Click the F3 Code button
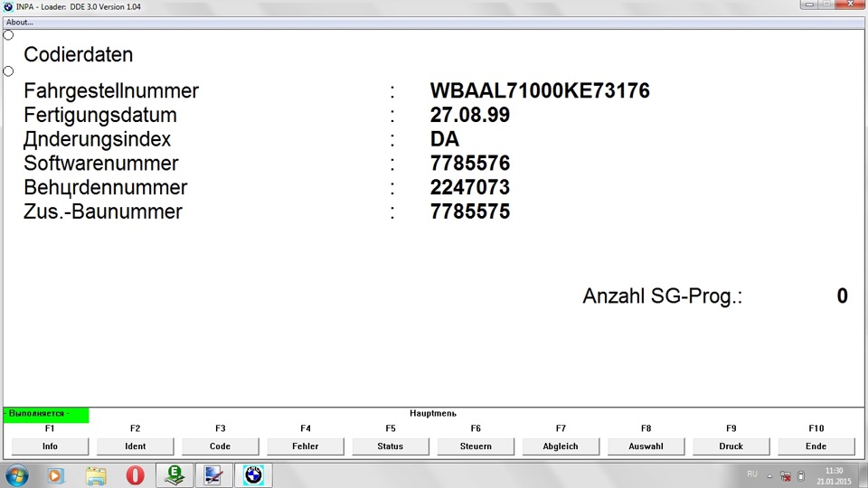Image resolution: width=868 pixels, height=488 pixels. (221, 446)
